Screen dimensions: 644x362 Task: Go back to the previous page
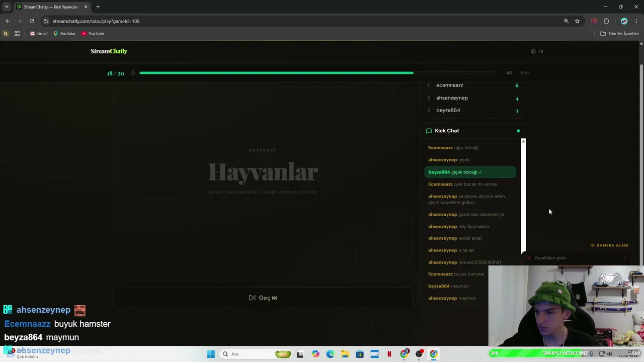[x=8, y=21]
